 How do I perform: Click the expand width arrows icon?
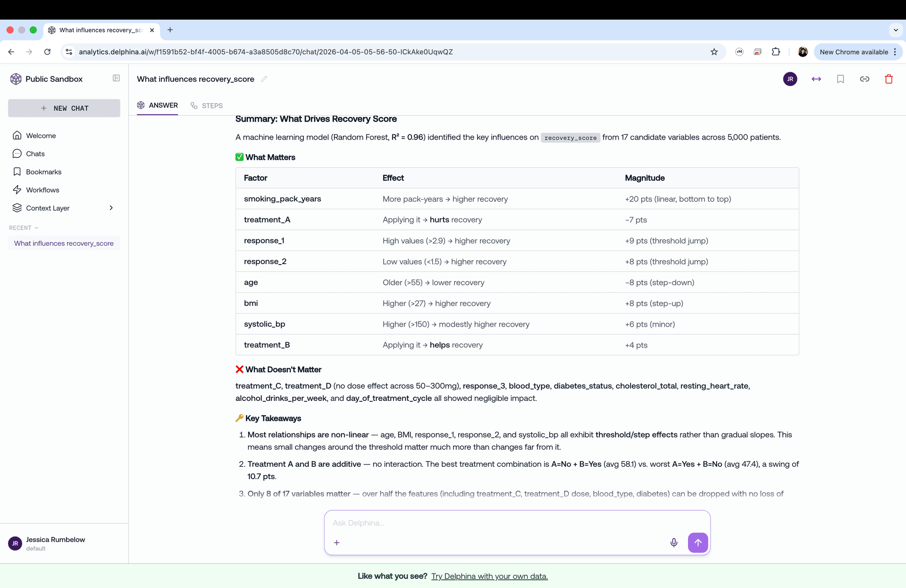coord(816,79)
